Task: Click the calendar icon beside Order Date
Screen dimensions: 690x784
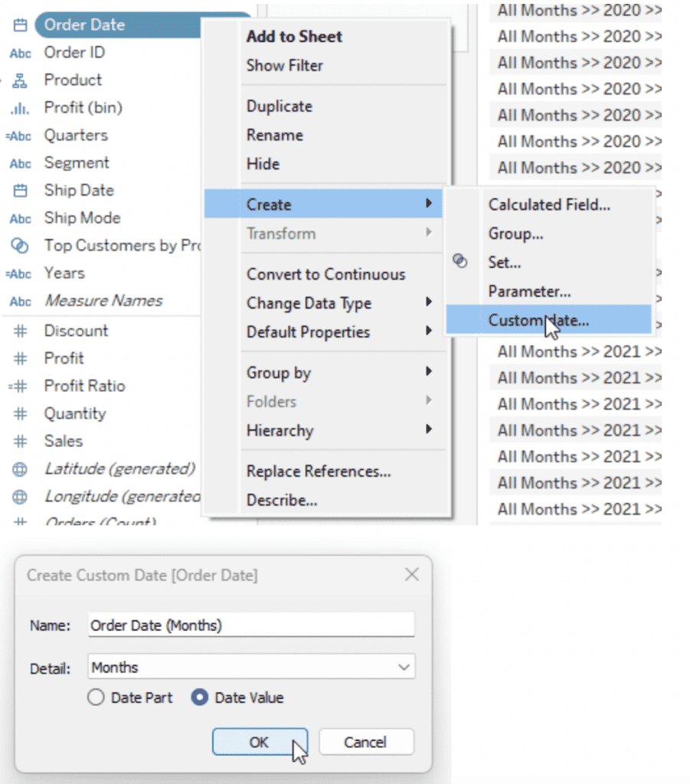Action: pos(21,25)
